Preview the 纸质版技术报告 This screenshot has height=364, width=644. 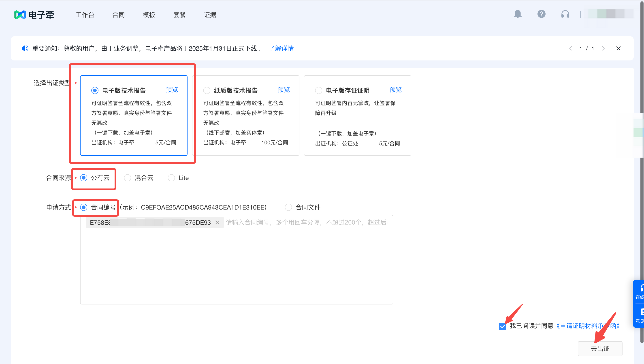coord(284,90)
